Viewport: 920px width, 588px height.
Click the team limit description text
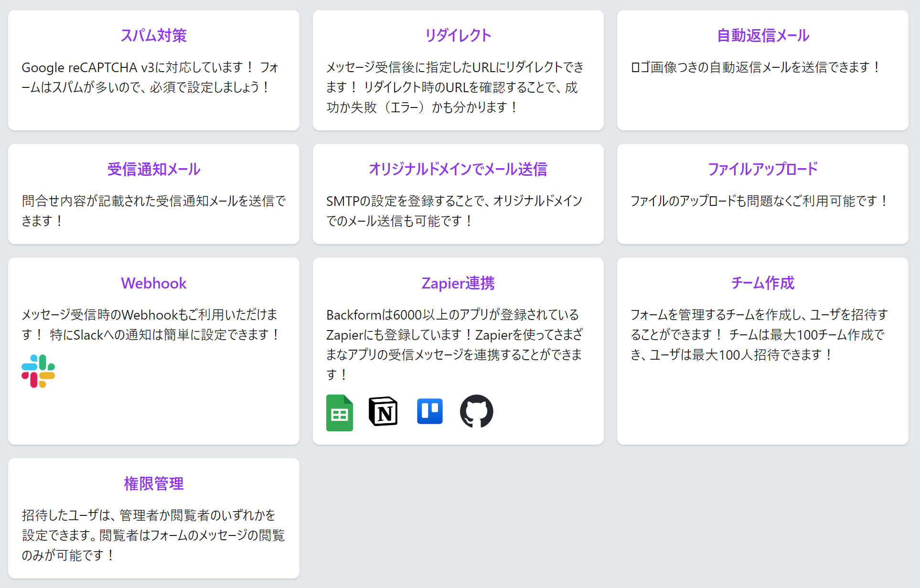click(759, 334)
